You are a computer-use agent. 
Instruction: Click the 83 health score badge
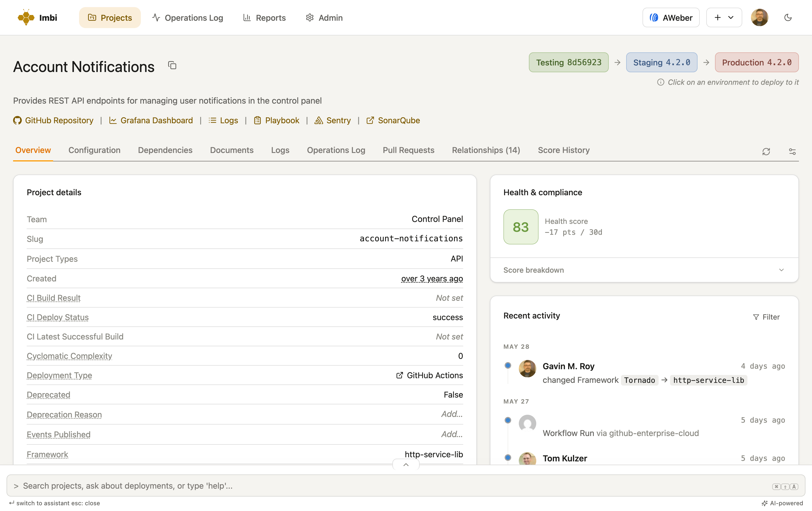click(521, 227)
